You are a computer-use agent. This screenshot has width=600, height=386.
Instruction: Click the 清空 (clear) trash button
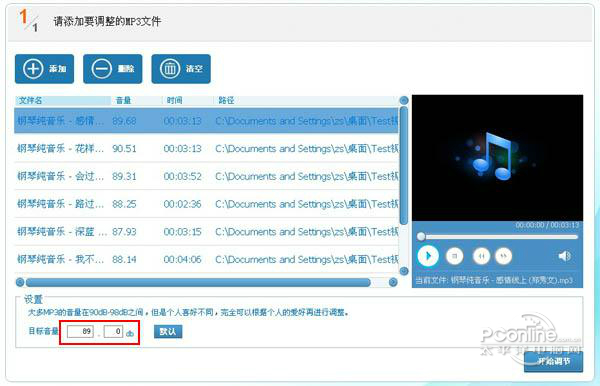coord(181,69)
